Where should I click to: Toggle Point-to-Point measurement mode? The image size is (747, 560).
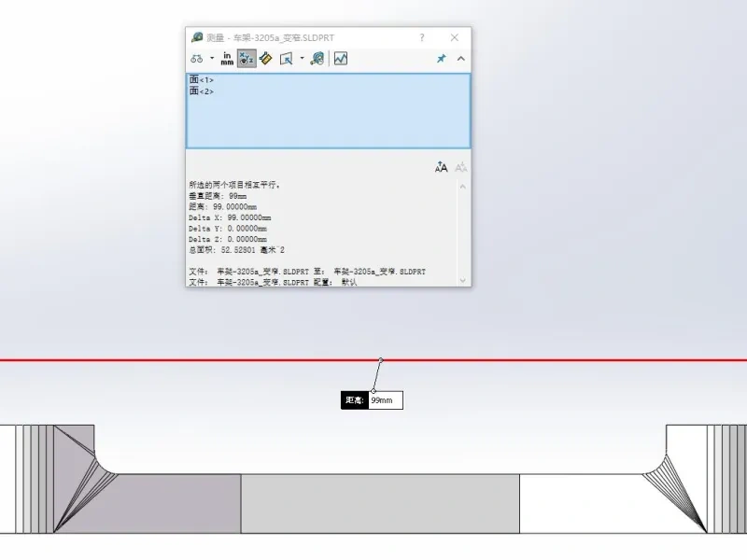[x=265, y=58]
